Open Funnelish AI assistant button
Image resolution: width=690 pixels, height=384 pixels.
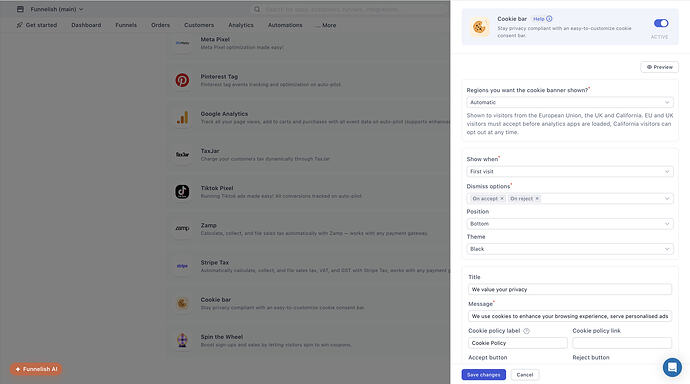click(36, 369)
